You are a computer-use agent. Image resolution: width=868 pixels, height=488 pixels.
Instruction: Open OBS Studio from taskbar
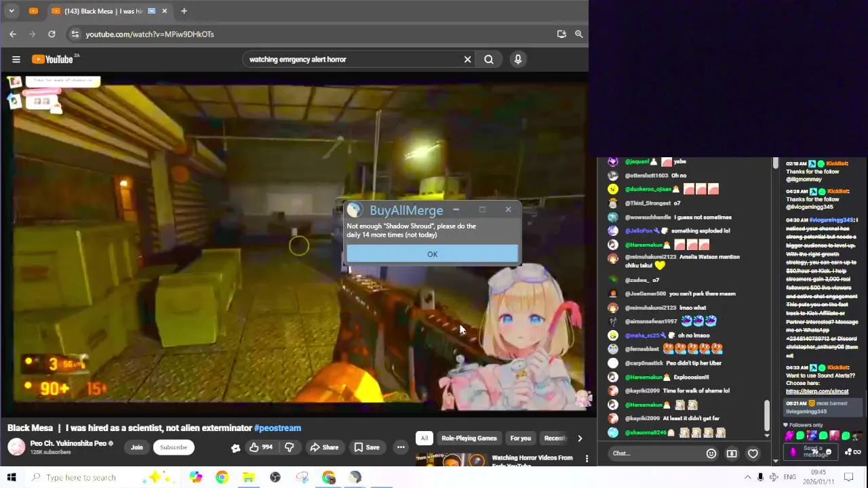pos(275,477)
